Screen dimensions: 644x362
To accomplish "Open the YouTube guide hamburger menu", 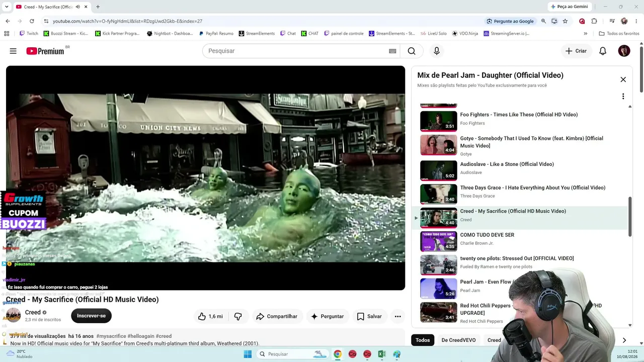I will [13, 51].
